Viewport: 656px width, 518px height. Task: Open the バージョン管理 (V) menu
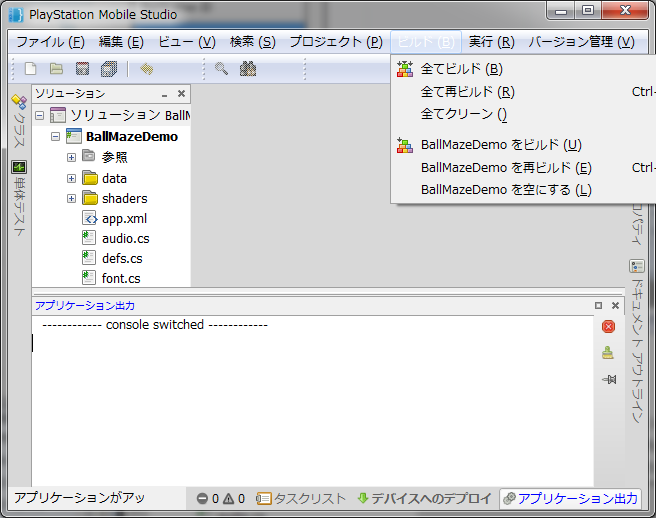click(582, 42)
